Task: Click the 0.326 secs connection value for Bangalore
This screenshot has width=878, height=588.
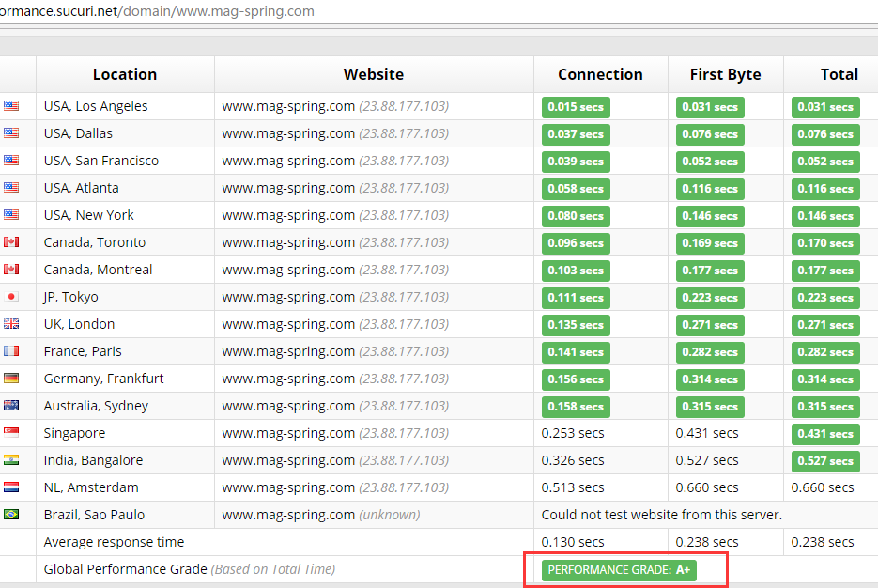Action: [x=573, y=460]
